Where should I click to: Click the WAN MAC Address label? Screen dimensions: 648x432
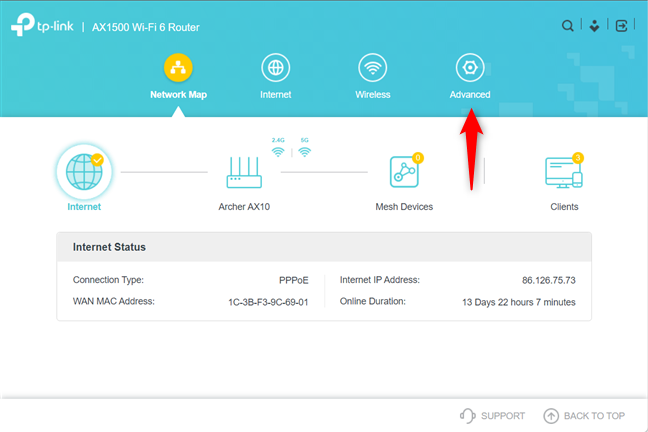[114, 301]
